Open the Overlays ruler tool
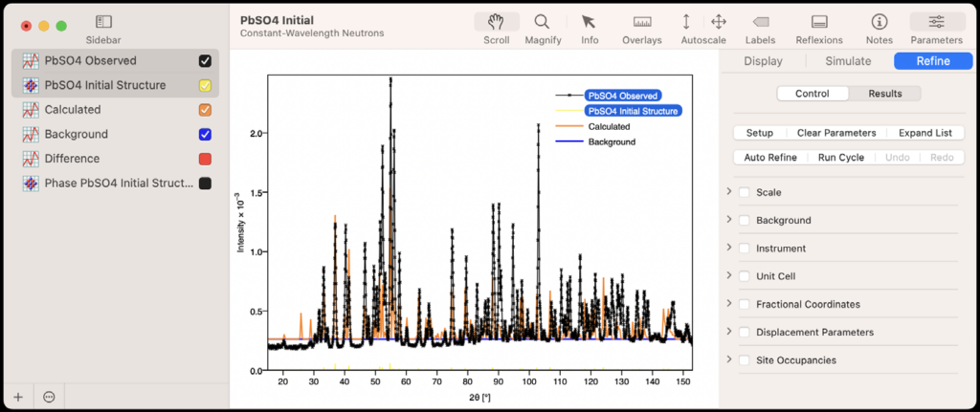Image resolution: width=980 pixels, height=412 pixels. pos(642,22)
